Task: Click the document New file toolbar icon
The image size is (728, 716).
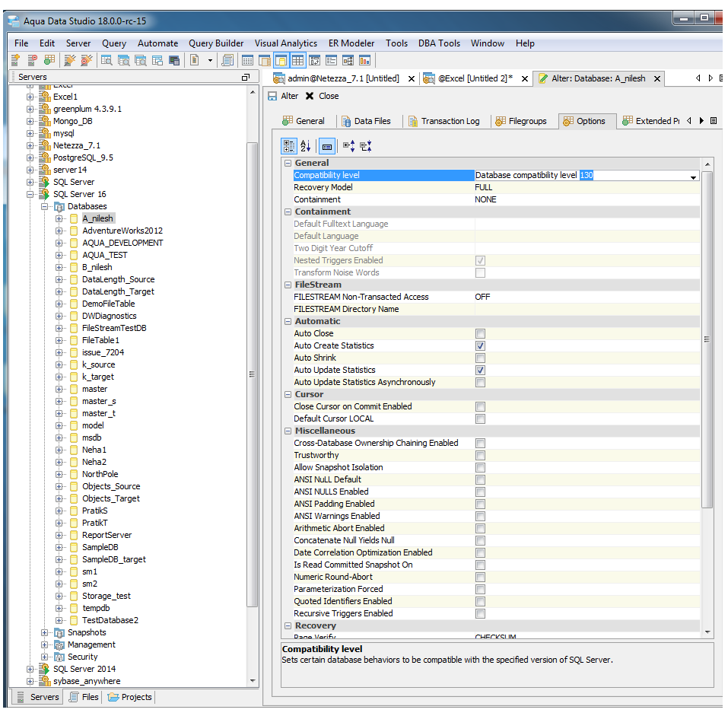Action: click(x=195, y=60)
